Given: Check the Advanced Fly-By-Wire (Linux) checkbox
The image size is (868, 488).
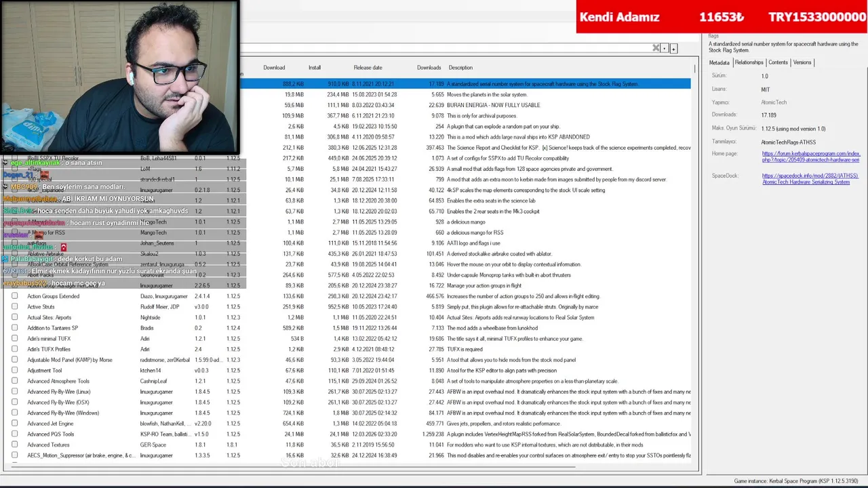Looking at the screenshot, I should (x=14, y=392).
